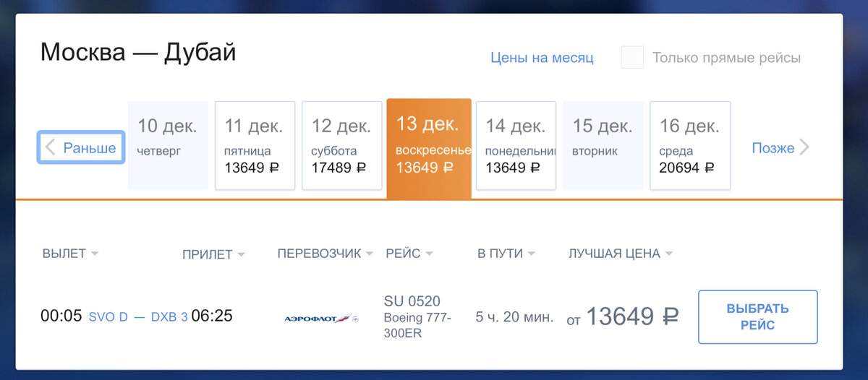Select the 11 дек. пятница date tab
The height and width of the screenshot is (380, 868).
click(x=255, y=145)
